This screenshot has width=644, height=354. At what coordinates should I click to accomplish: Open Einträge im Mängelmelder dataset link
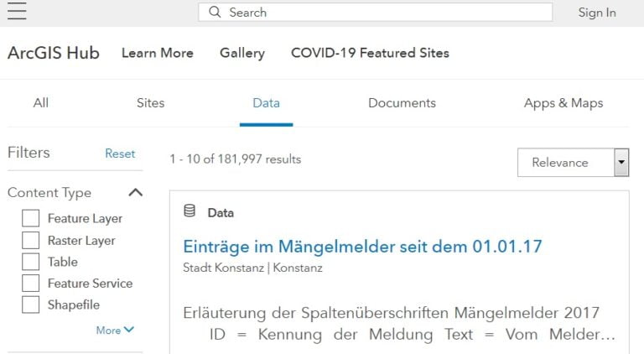(362, 247)
